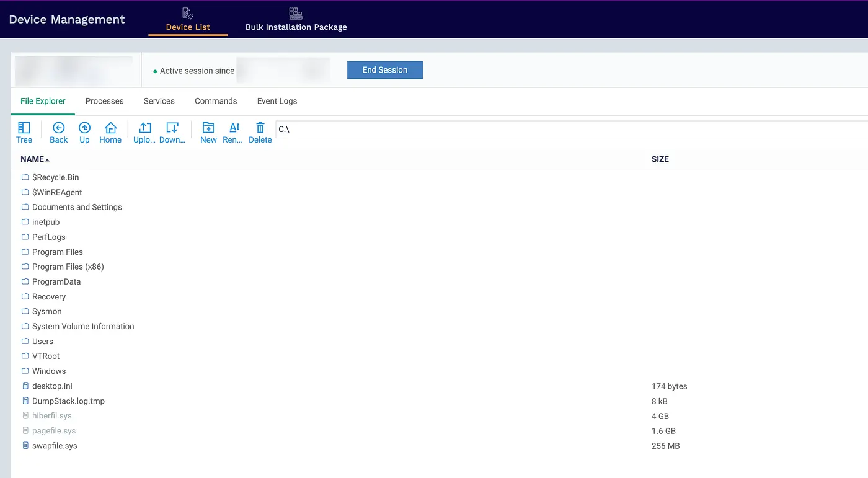Switch to the Services tab
Image resolution: width=868 pixels, height=478 pixels.
[159, 100]
